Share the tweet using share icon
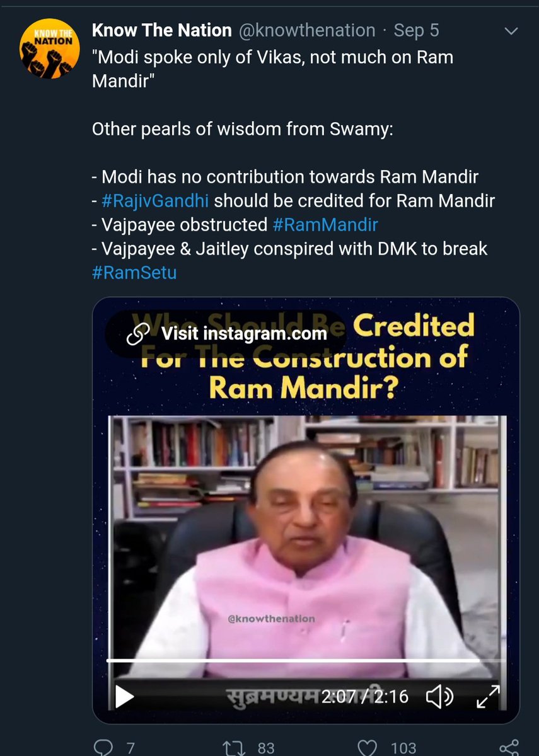This screenshot has height=756, width=539. [x=509, y=747]
